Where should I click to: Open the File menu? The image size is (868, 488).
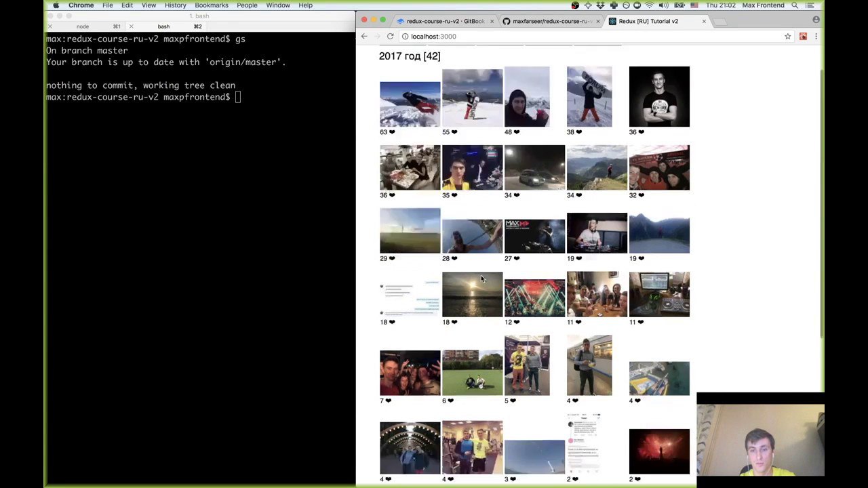[x=108, y=5]
